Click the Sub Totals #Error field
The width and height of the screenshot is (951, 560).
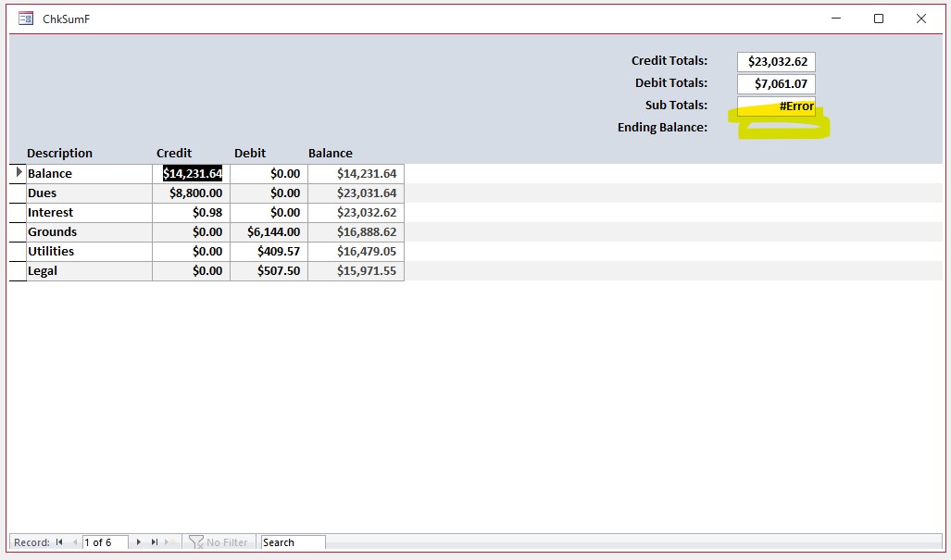776,106
